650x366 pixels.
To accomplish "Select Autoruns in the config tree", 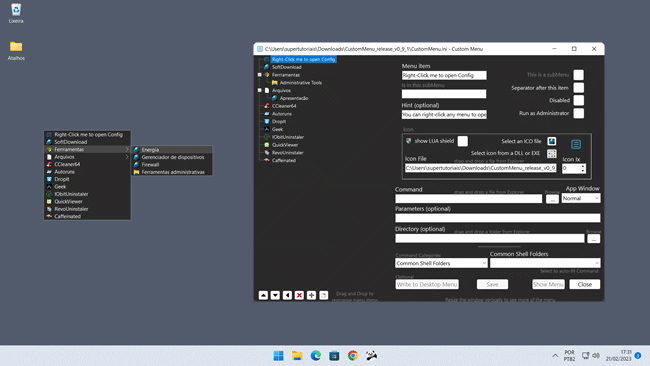I will tap(281, 114).
